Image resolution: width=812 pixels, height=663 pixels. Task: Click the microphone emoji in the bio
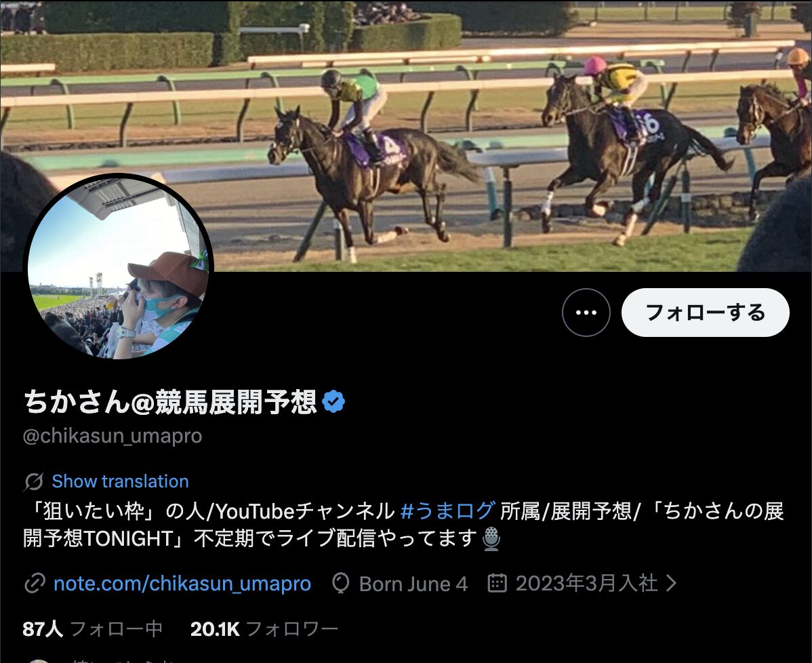(x=491, y=538)
